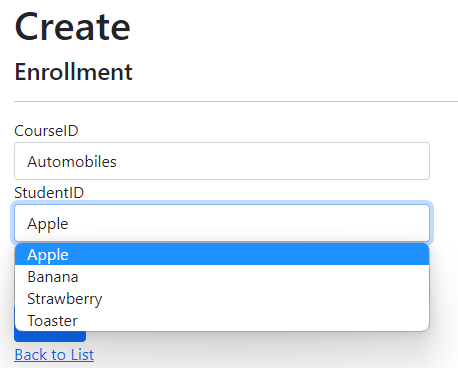Screen dimensions: 458x368
Task: Follow the Back to List link
Action: click(54, 355)
